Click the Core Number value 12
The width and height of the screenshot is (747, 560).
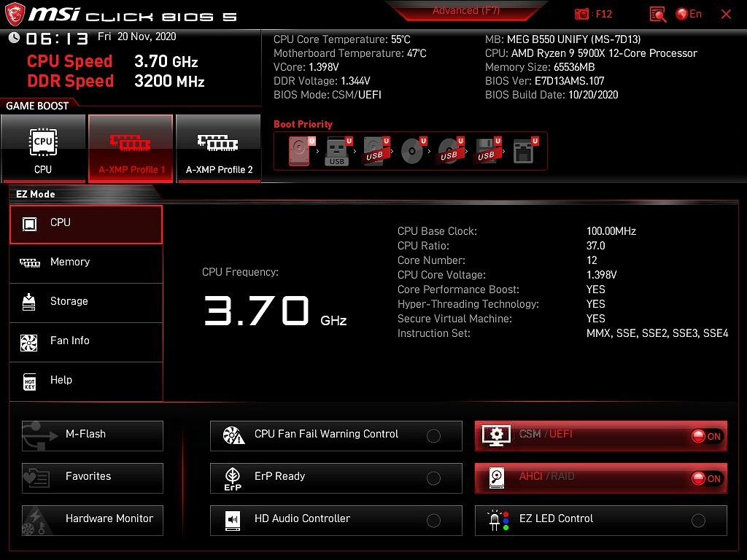click(x=592, y=260)
